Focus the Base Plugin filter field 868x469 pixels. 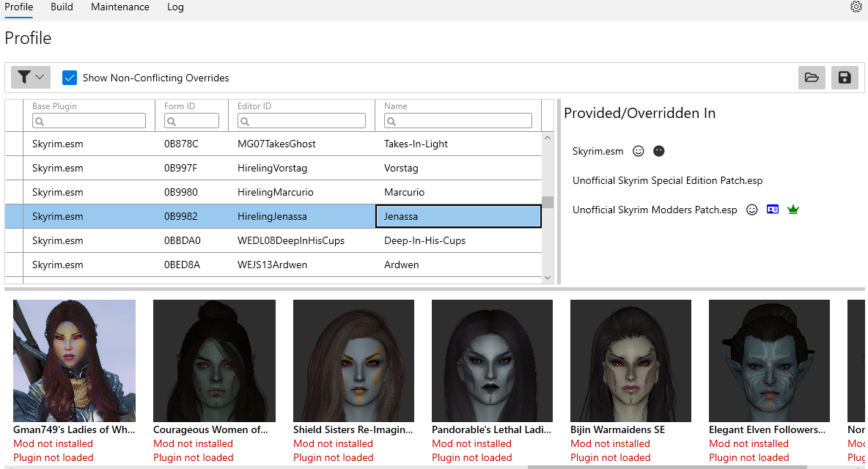(x=89, y=121)
